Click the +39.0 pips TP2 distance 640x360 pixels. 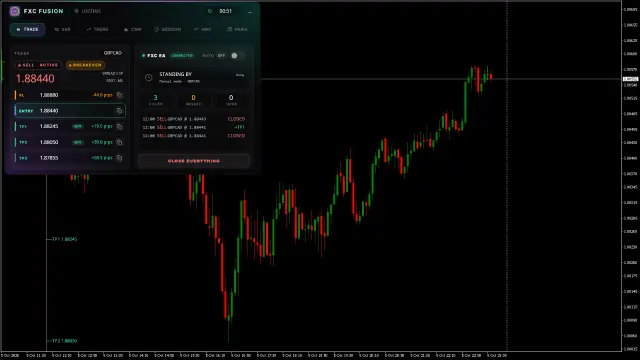point(102,142)
